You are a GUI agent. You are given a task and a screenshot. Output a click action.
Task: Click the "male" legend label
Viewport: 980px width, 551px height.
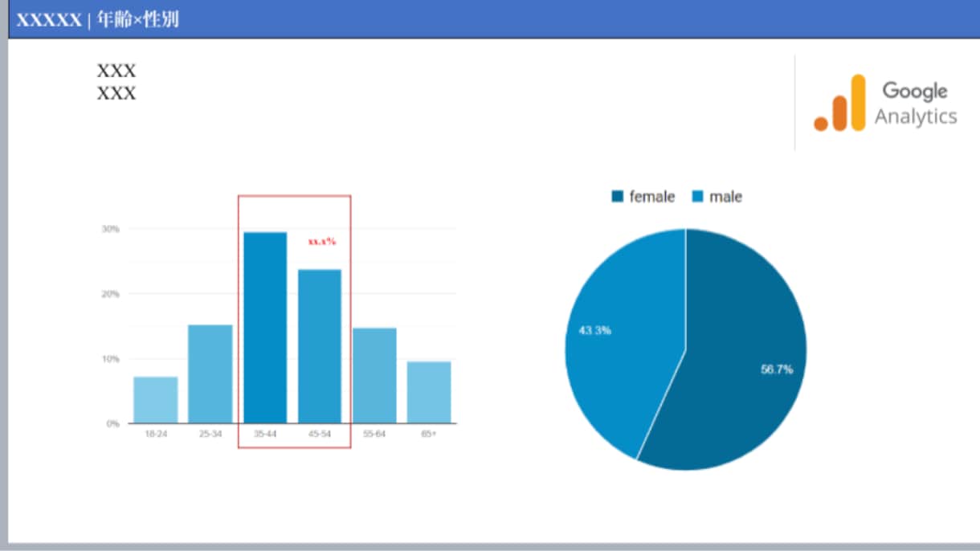725,197
